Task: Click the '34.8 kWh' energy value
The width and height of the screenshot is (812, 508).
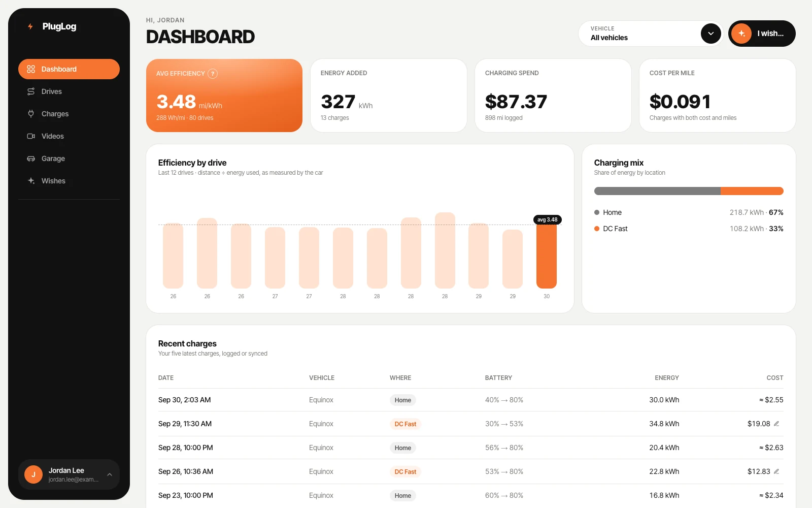Action: coord(664,424)
